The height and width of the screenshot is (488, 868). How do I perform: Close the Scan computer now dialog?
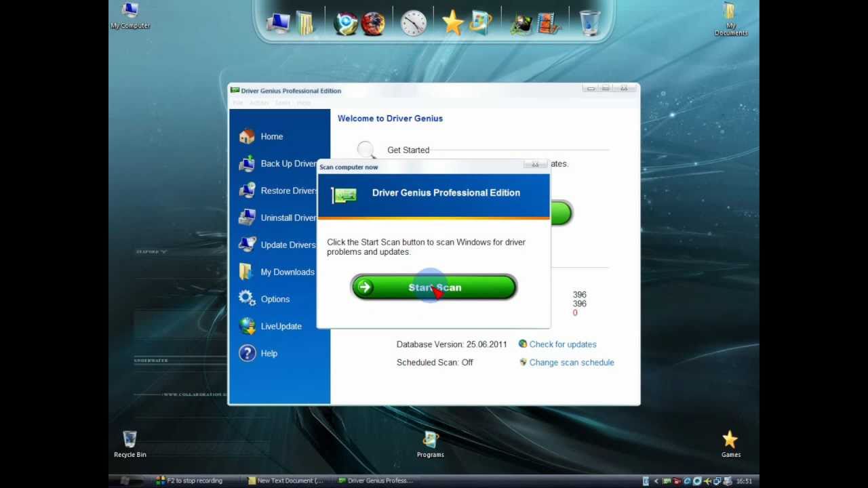[x=535, y=165]
